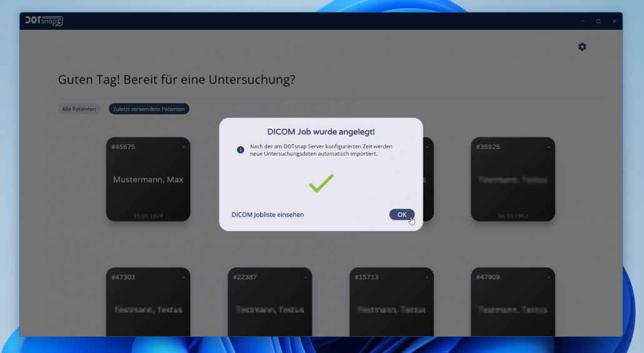Viewport: 644px width, 353px height.
Task: Minimize the DOTsnap window
Action: pos(583,21)
